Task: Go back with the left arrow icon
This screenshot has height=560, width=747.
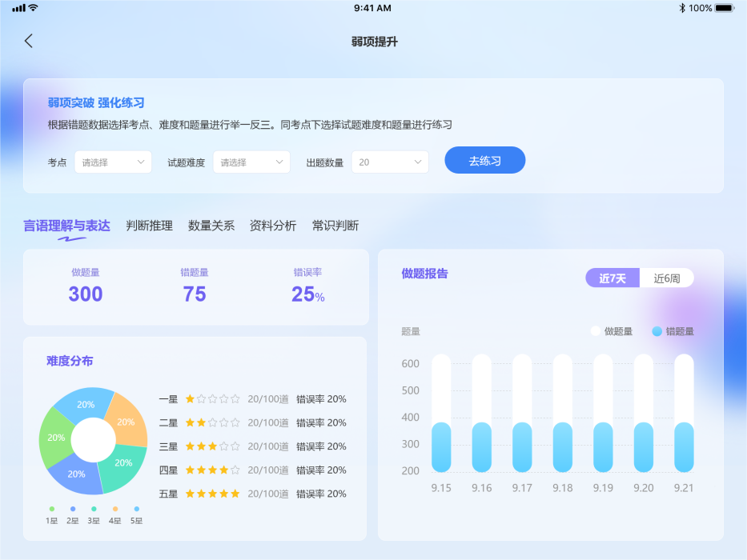Action: click(29, 41)
